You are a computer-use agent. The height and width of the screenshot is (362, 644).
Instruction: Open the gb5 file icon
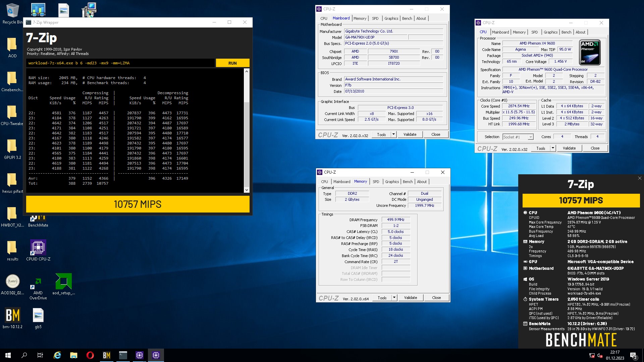[x=38, y=318]
